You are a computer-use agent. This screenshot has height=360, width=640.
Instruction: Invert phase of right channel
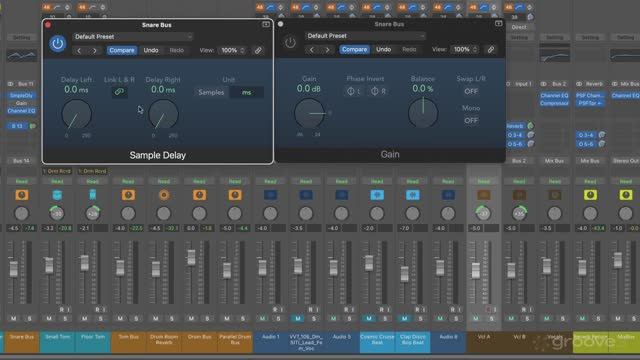click(x=378, y=91)
